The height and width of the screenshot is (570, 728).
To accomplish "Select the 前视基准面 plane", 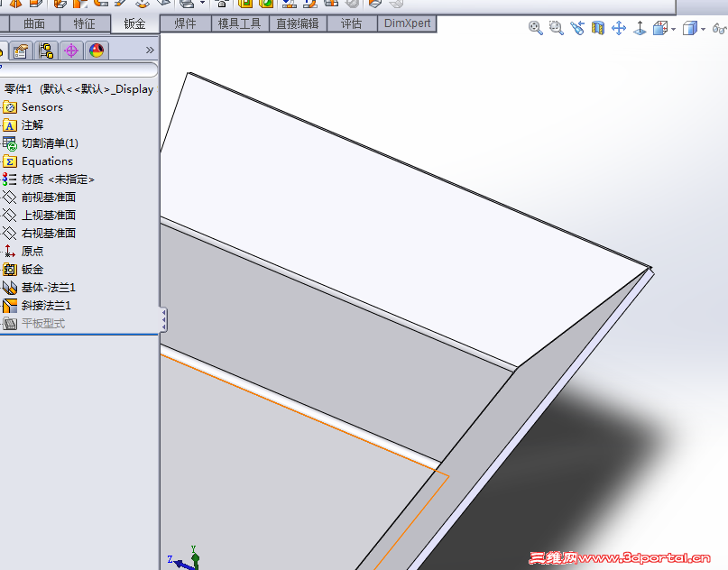I will point(39,198).
